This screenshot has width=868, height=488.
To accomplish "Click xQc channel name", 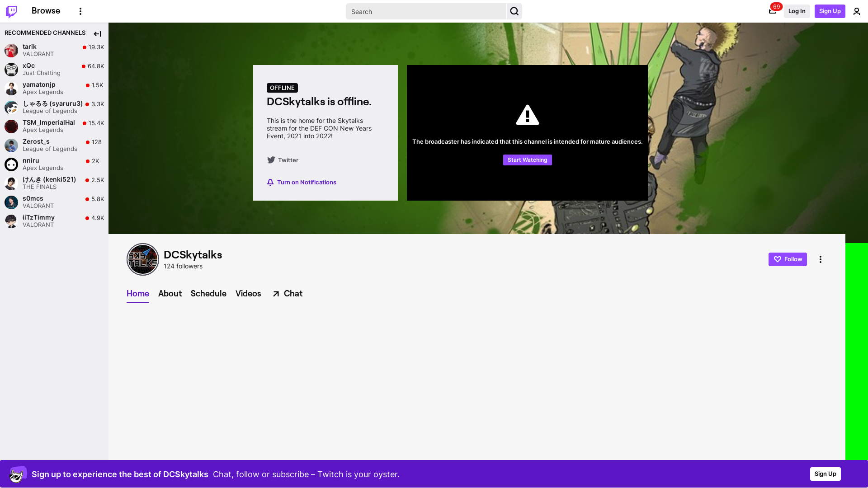I will pyautogui.click(x=28, y=66).
